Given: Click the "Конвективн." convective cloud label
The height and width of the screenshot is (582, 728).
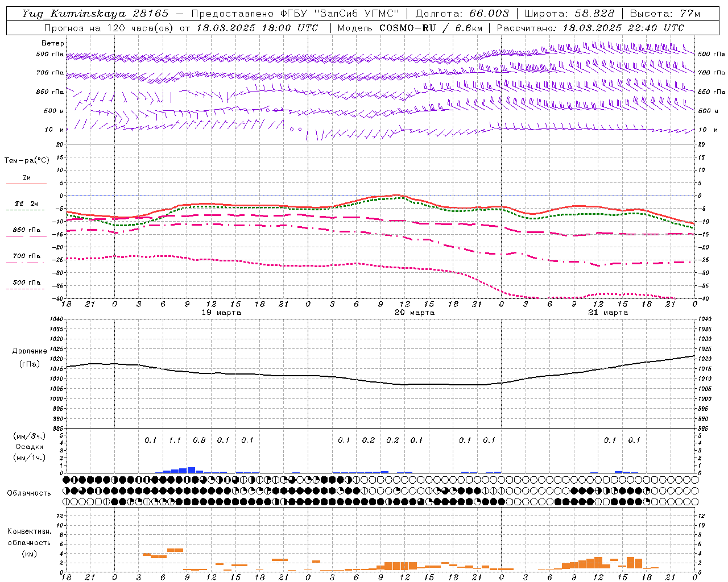Looking at the screenshot, I should pyautogui.click(x=29, y=531).
